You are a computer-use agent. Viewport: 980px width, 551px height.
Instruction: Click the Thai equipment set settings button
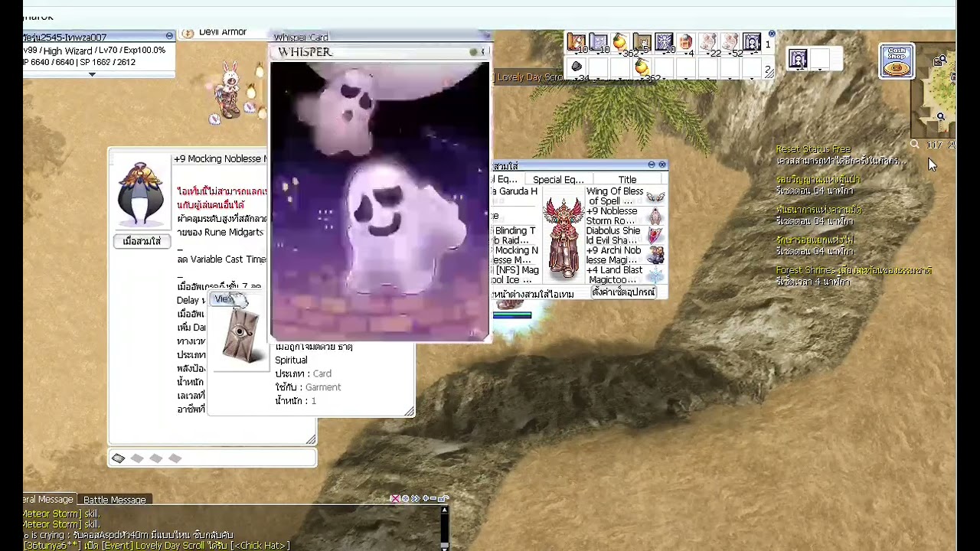[x=623, y=292]
